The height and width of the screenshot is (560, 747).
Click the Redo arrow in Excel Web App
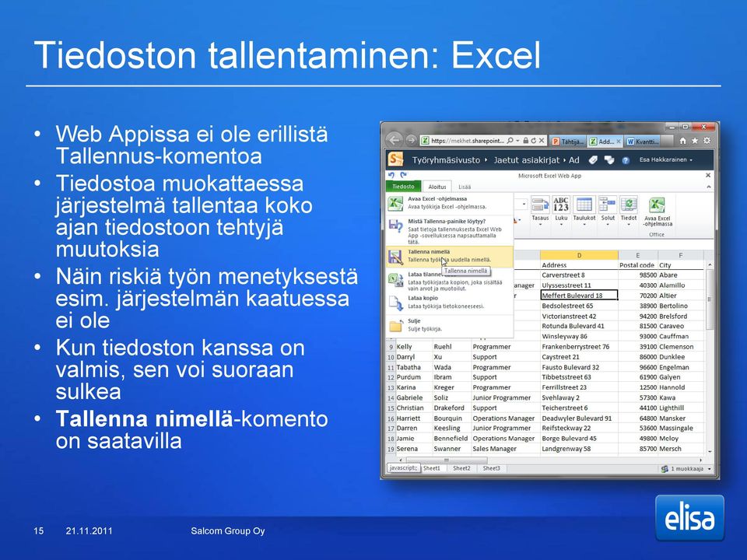tap(404, 175)
